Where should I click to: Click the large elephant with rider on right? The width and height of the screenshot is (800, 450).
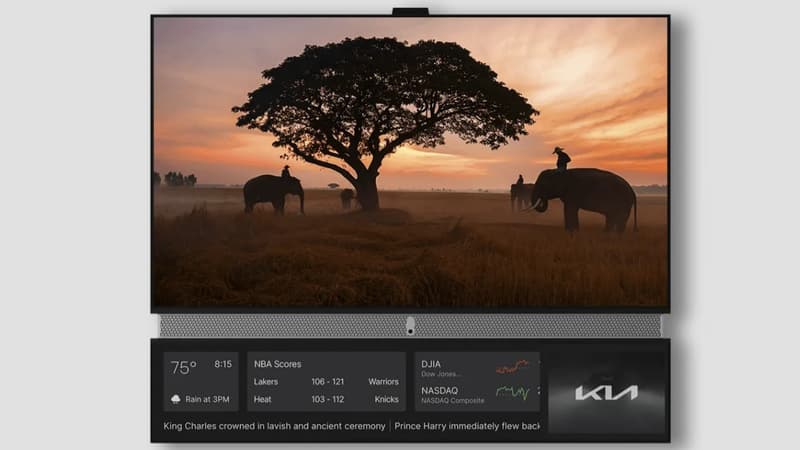pyautogui.click(x=583, y=195)
